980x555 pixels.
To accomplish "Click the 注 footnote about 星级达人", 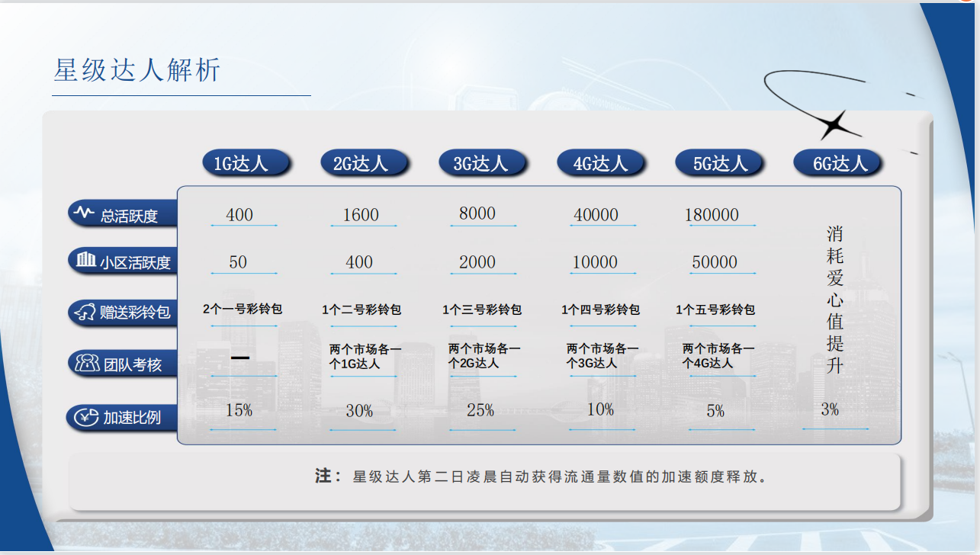I will 541,477.
